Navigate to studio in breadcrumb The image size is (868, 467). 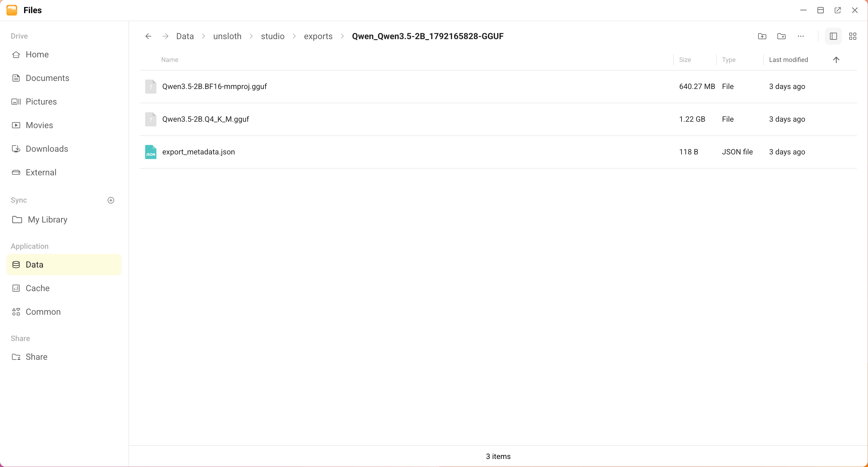(x=273, y=36)
